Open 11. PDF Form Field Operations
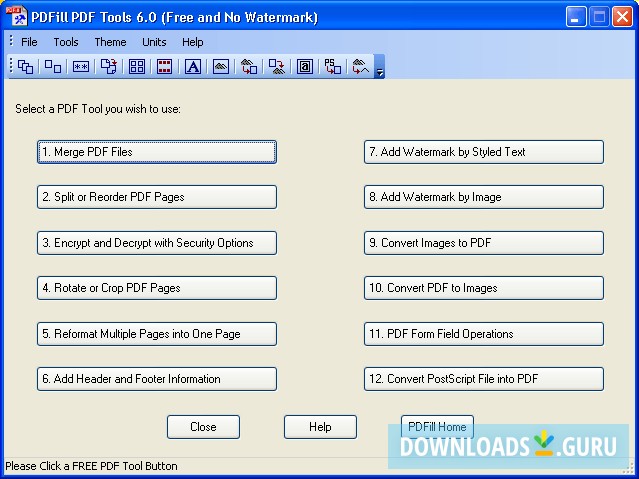Image resolution: width=639 pixels, height=479 pixels. click(x=484, y=334)
